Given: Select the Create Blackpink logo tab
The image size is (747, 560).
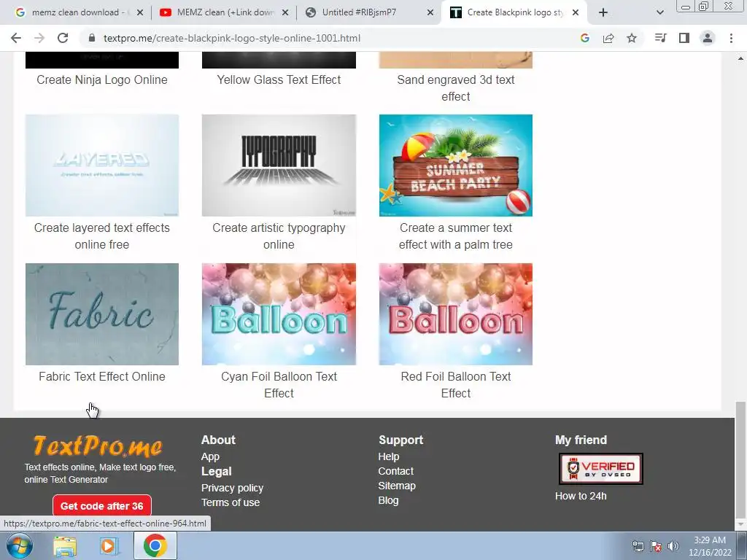Looking at the screenshot, I should tap(514, 12).
